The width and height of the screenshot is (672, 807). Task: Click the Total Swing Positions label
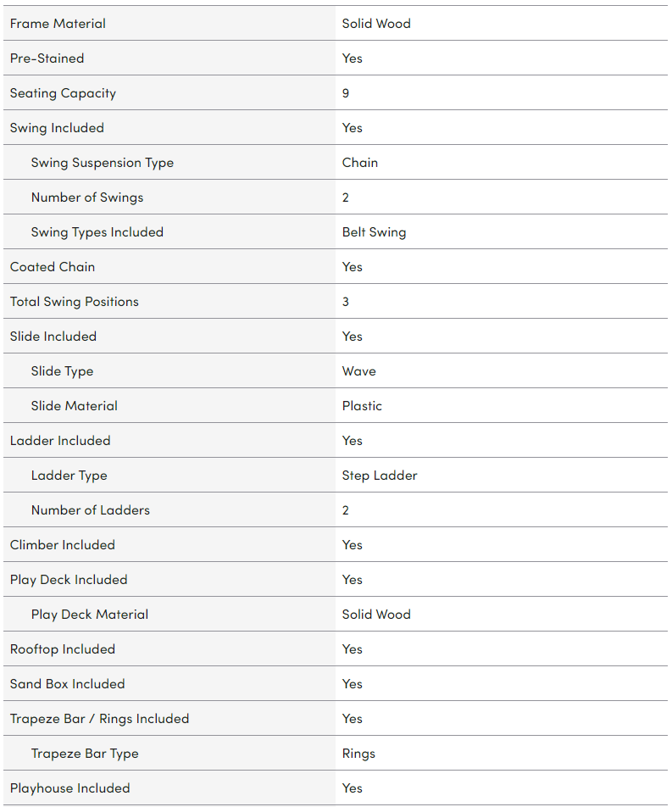tap(74, 302)
